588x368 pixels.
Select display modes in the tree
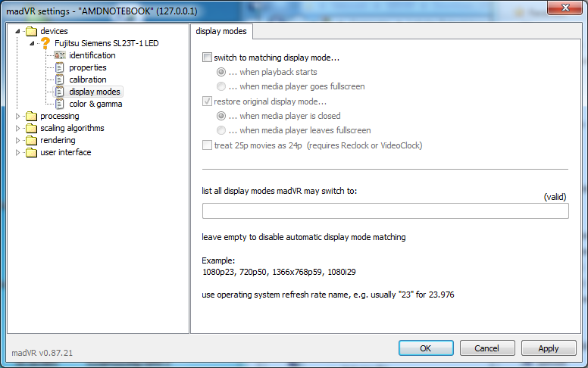click(95, 92)
